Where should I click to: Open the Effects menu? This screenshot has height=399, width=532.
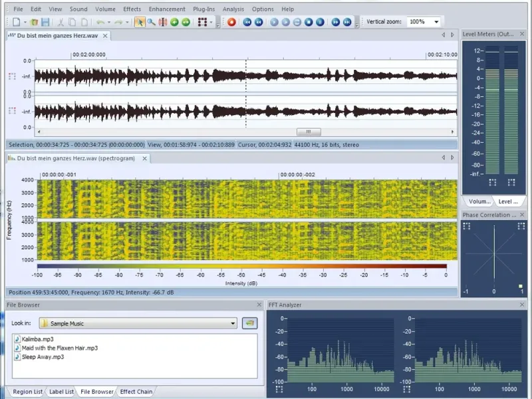point(132,9)
